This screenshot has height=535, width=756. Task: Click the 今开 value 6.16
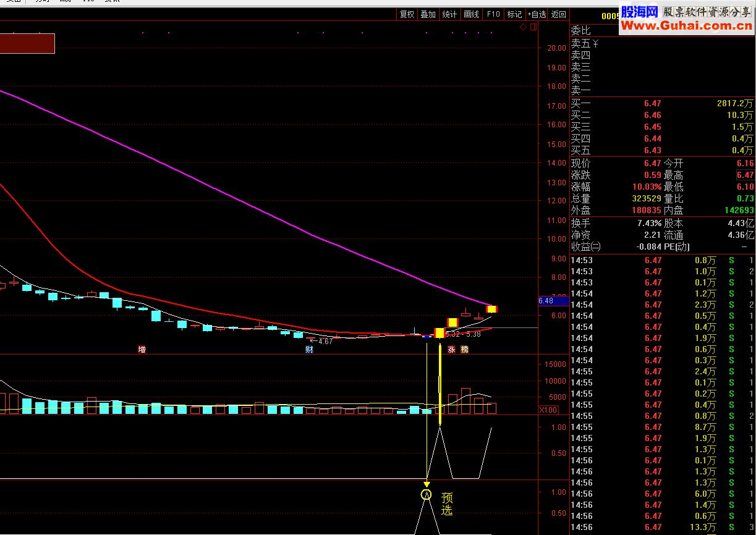click(x=745, y=163)
